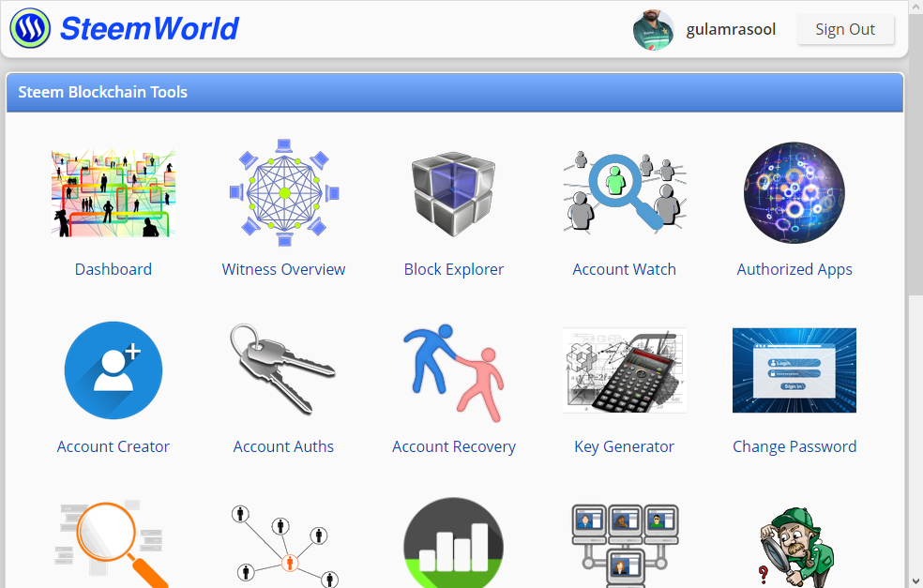Click the green detective with magnifier icon
This screenshot has height=588, width=923.
794,548
